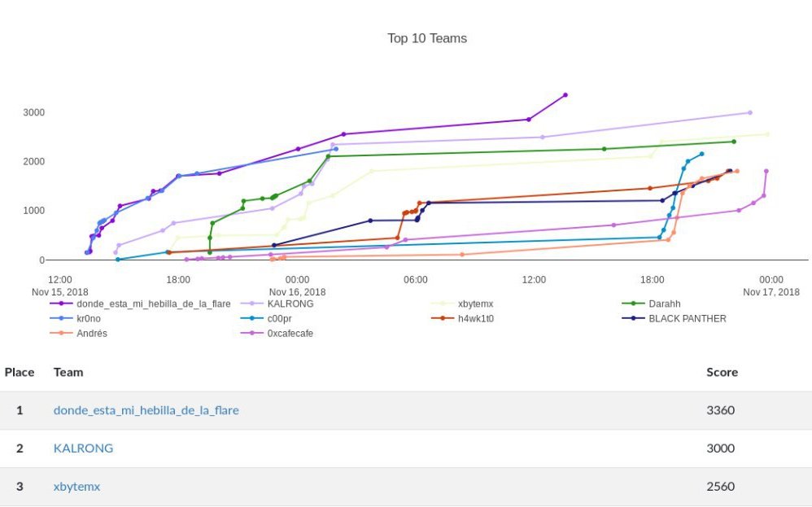812x507 pixels.
Task: Toggle c00pr series in chart legend
Action: coord(266,318)
